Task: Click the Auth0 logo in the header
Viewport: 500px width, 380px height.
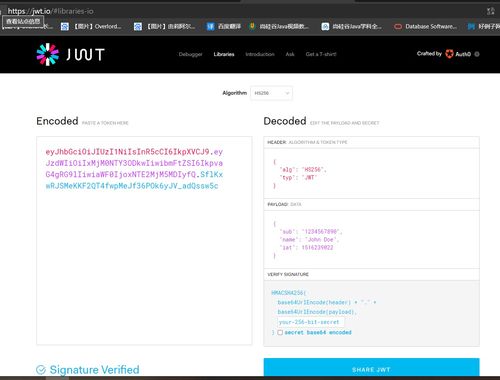Action: (458, 54)
